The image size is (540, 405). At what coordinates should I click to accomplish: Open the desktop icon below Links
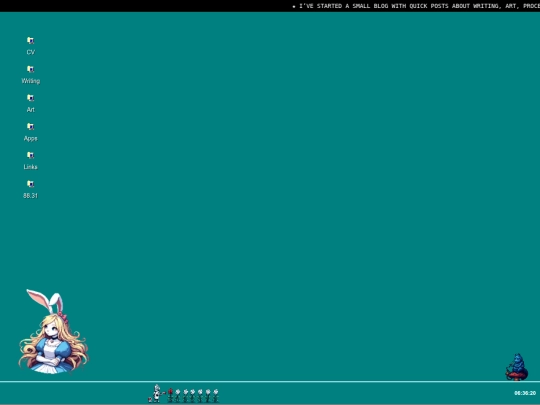click(x=31, y=189)
